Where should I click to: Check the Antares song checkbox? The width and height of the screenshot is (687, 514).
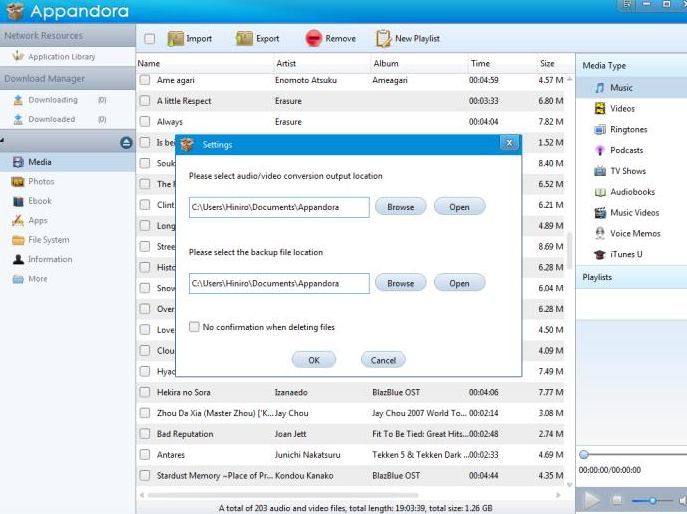pyautogui.click(x=145, y=455)
